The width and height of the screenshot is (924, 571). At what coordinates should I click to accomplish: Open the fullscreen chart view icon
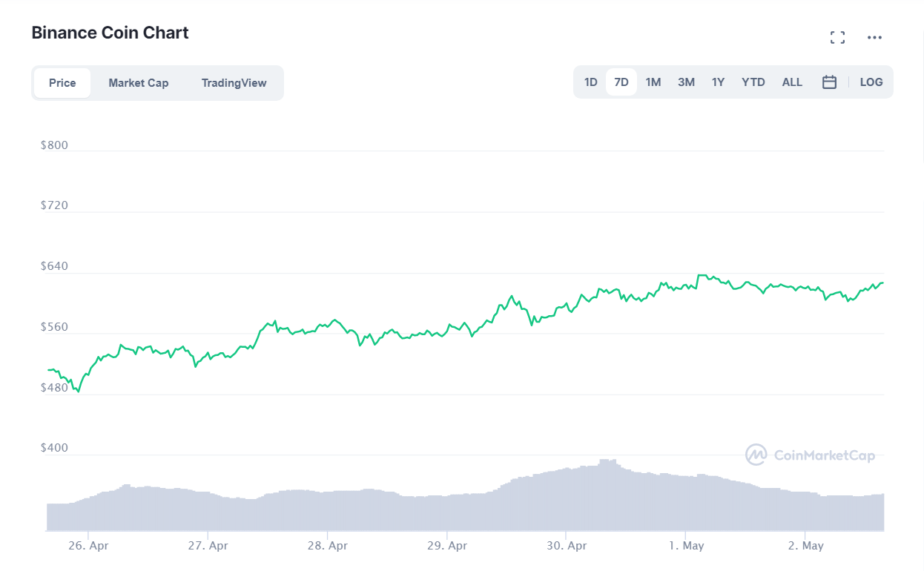point(837,36)
